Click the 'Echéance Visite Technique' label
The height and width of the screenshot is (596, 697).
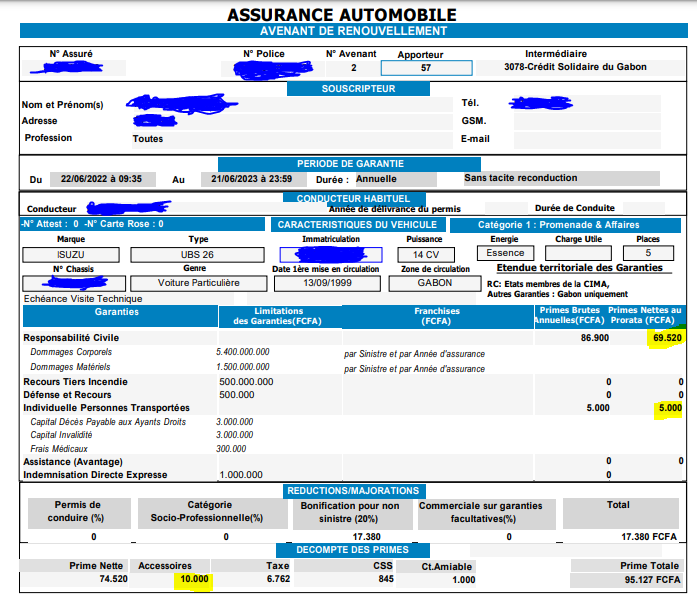pyautogui.click(x=83, y=299)
